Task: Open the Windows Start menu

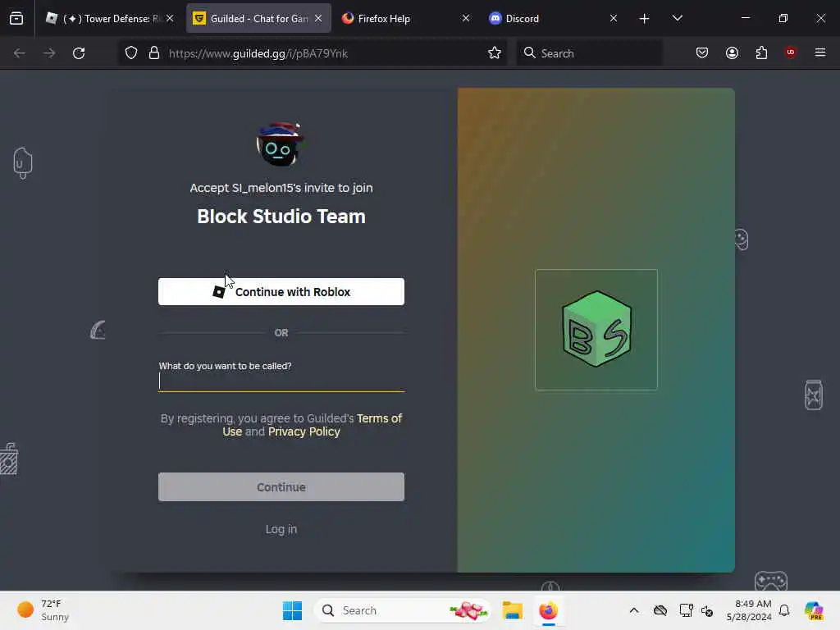Action: (x=293, y=610)
